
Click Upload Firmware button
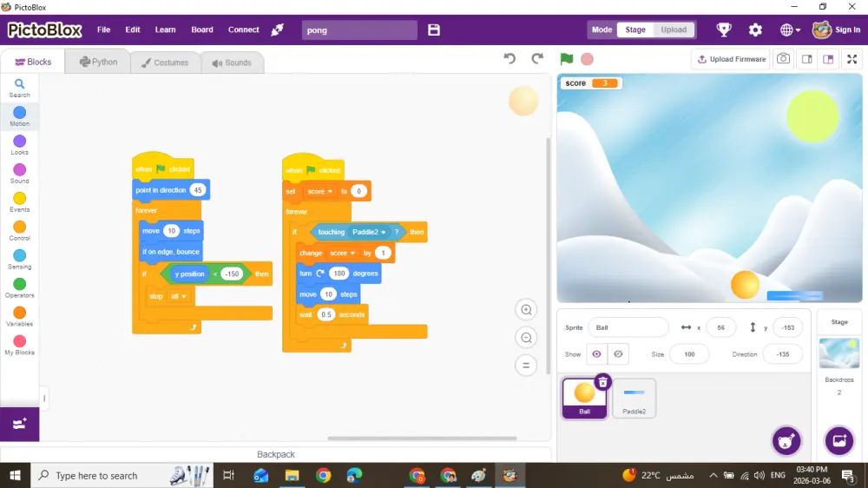pyautogui.click(x=731, y=59)
